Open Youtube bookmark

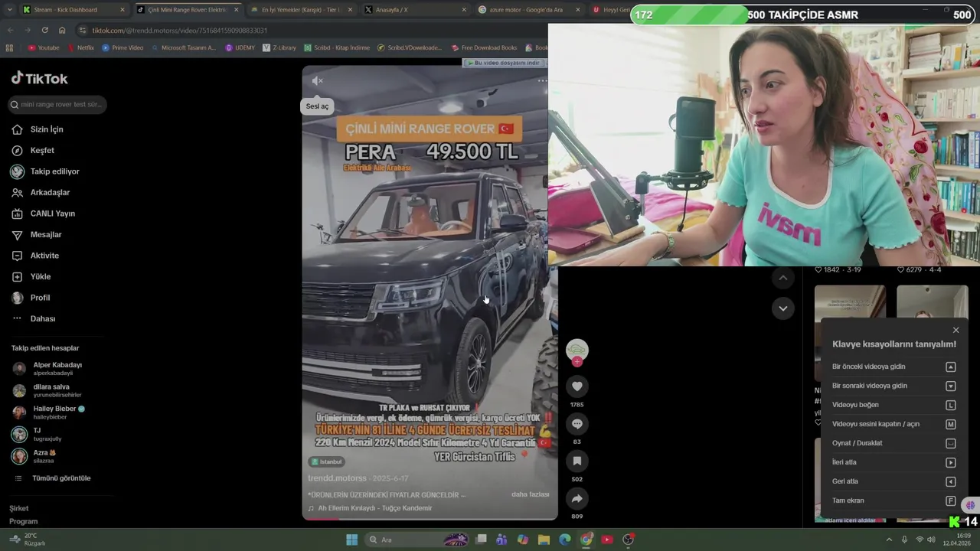[x=44, y=47]
